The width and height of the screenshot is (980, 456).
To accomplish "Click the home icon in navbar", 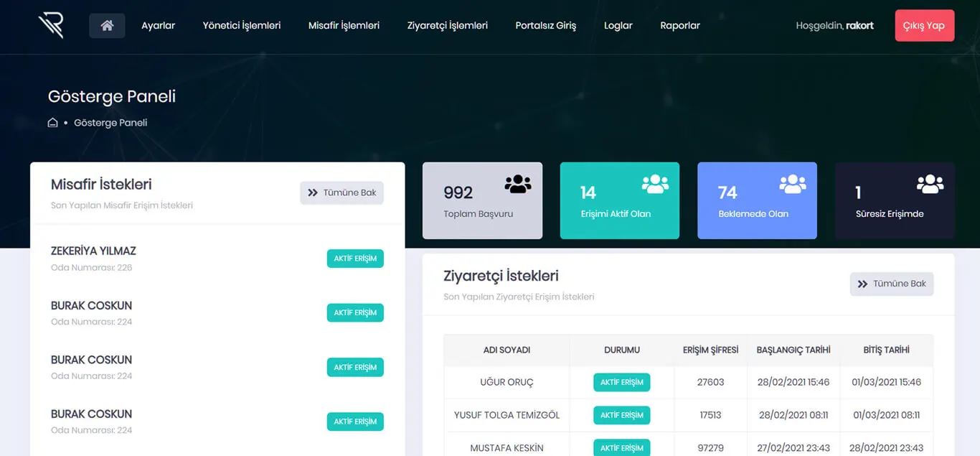I will tap(107, 26).
